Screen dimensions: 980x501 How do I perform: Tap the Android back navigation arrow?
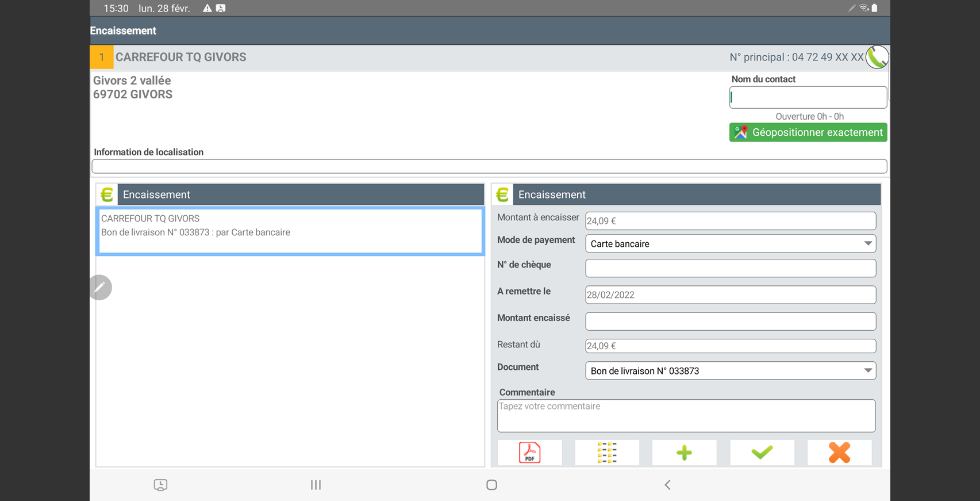(x=667, y=485)
